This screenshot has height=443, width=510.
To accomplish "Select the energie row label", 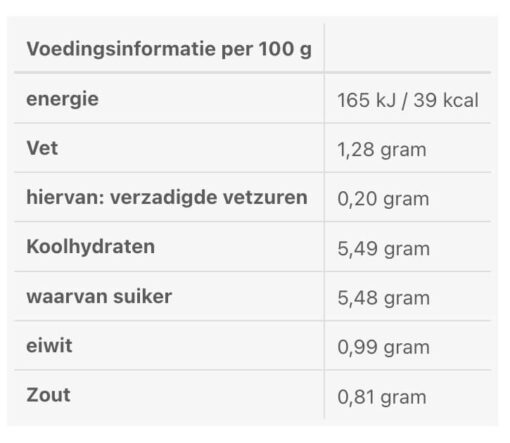I will [62, 99].
